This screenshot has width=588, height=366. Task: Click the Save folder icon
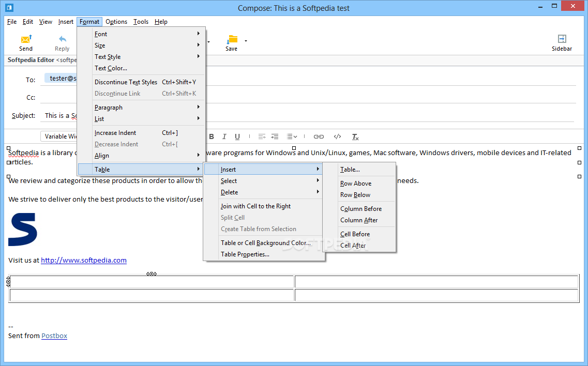click(232, 39)
